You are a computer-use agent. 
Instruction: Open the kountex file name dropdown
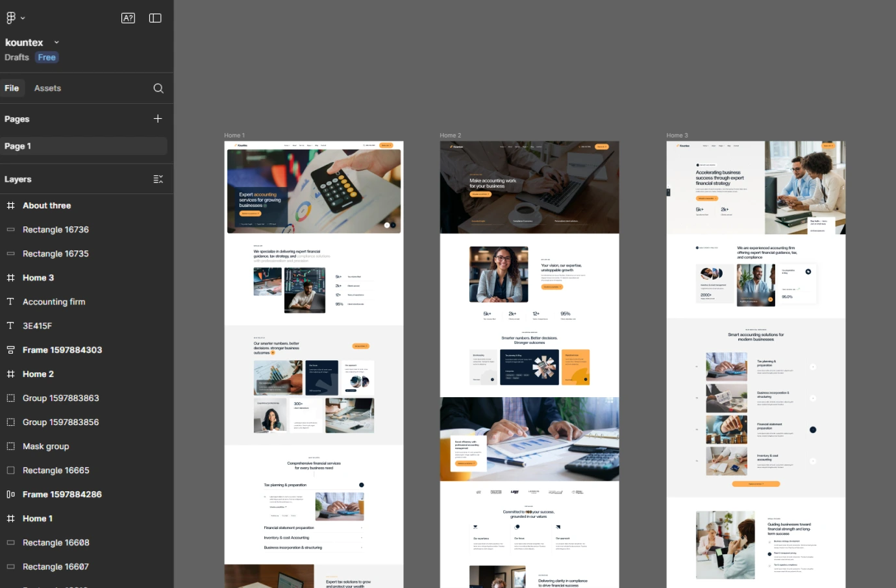56,42
